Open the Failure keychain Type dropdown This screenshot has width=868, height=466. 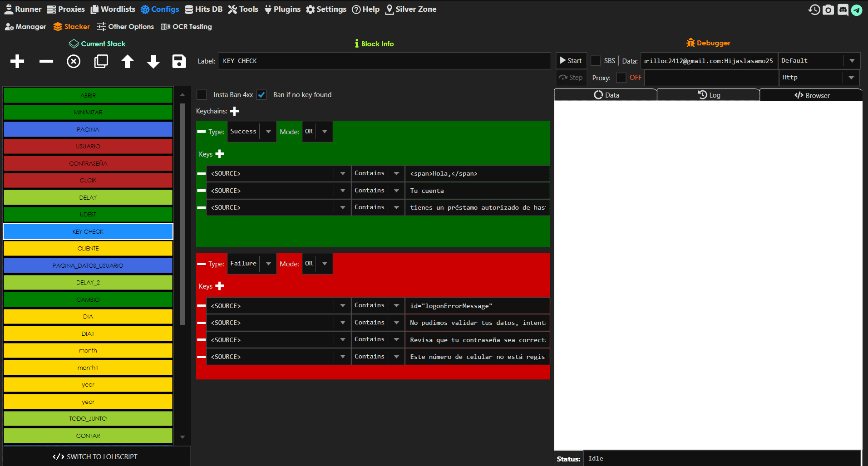click(x=252, y=264)
